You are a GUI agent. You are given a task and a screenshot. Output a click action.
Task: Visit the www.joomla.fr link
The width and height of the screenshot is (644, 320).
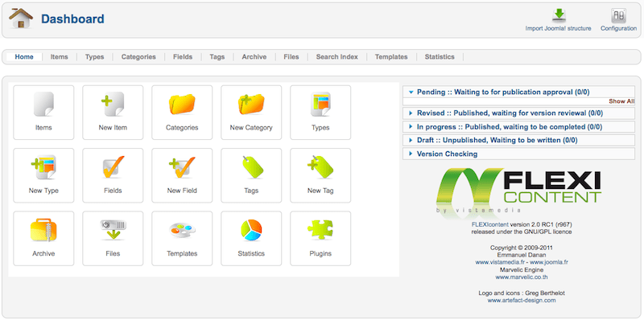[549, 262]
